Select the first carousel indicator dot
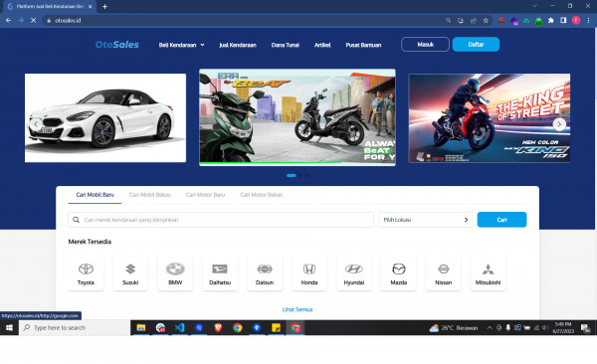This screenshot has width=597, height=364. 292,175
